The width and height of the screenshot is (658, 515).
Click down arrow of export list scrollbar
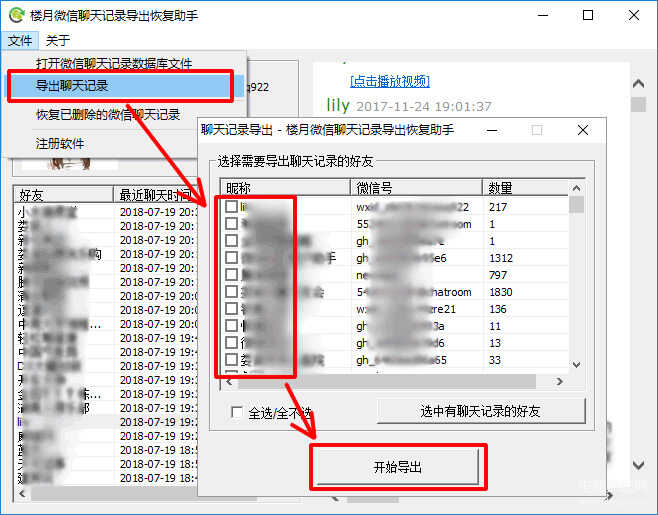[577, 365]
